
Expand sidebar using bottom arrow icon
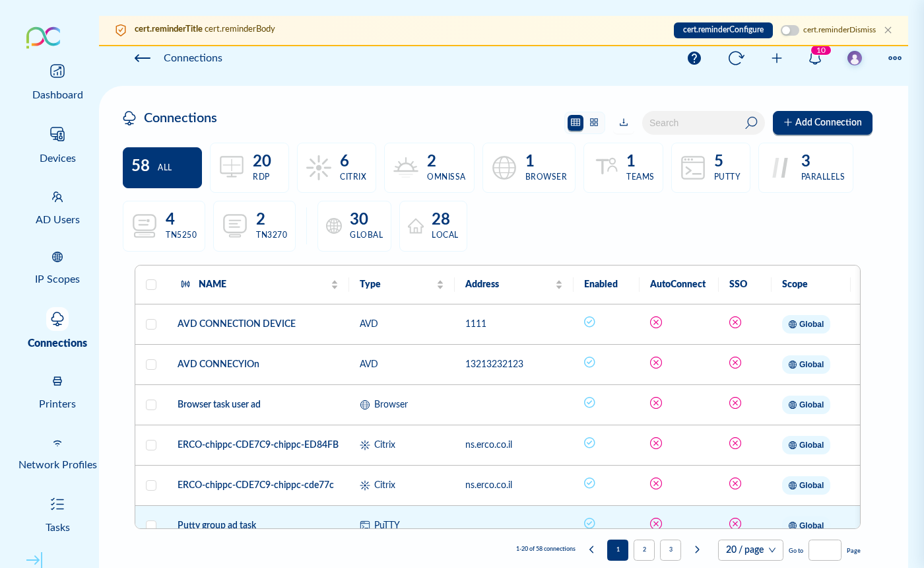pos(34,560)
